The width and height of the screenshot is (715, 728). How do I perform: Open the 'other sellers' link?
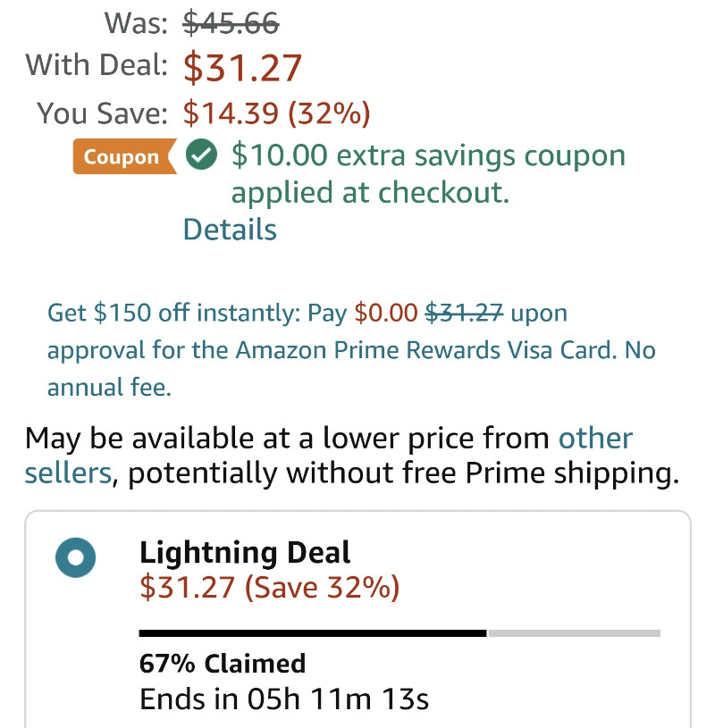tap(329, 456)
